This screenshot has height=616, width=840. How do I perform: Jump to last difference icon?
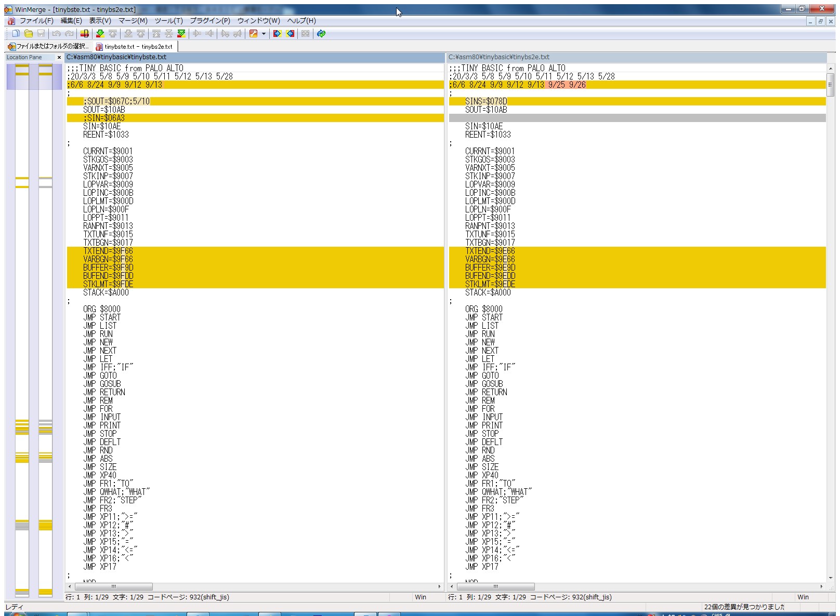181,34
